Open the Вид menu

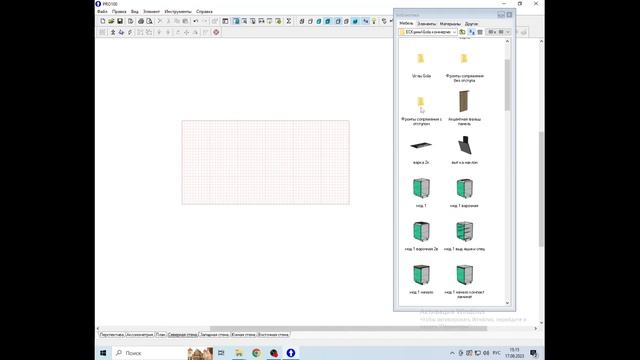pyautogui.click(x=135, y=11)
